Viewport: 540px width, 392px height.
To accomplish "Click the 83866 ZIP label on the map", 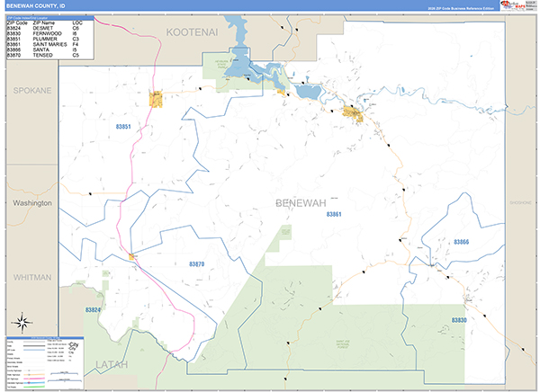I will coord(461,242).
